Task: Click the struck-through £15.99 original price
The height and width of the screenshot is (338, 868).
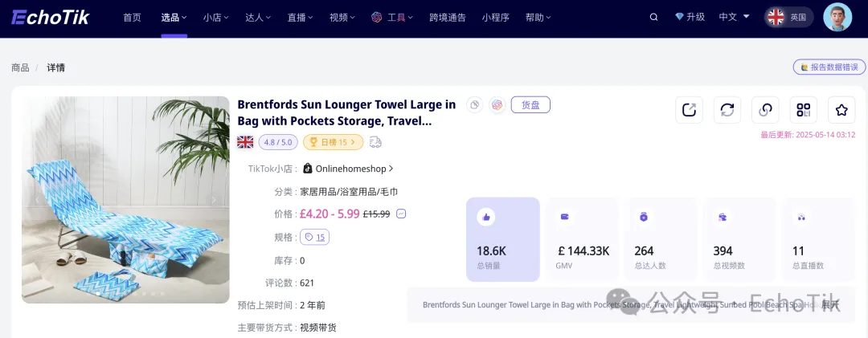Action: click(x=376, y=214)
